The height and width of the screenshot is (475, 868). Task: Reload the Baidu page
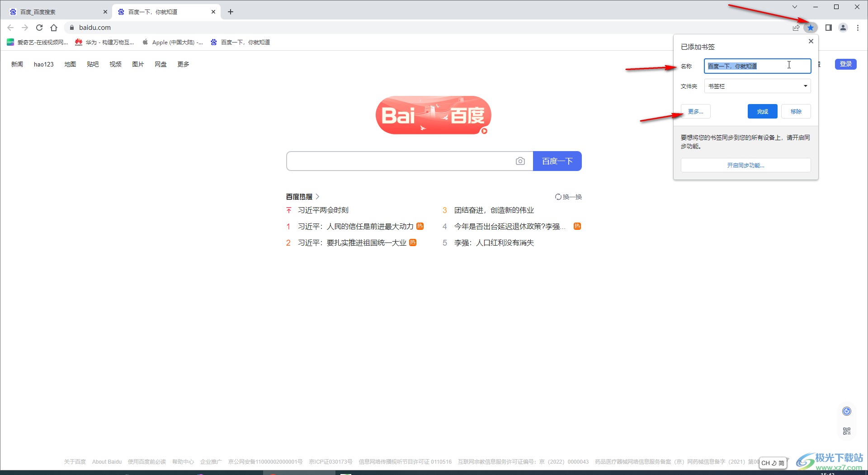(x=39, y=28)
